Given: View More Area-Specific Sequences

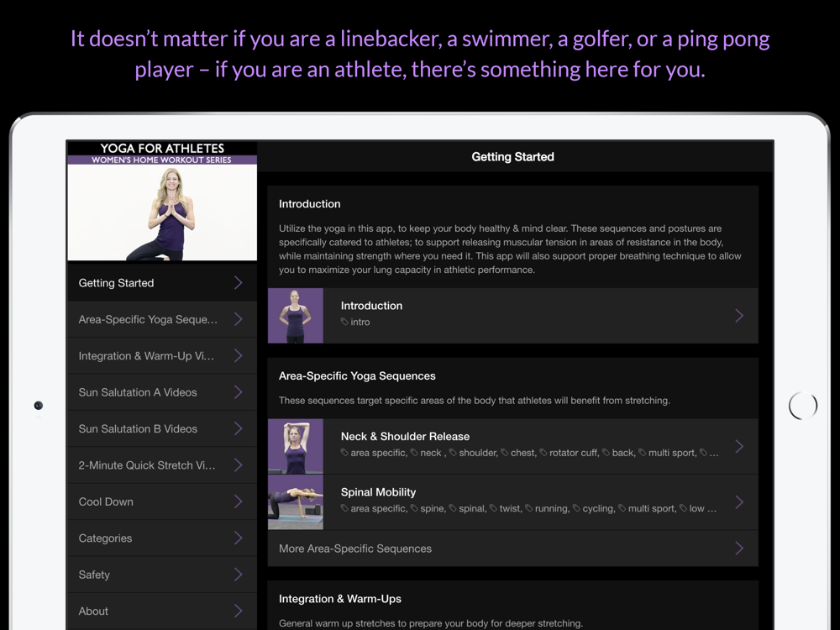Looking at the screenshot, I should pos(512,549).
